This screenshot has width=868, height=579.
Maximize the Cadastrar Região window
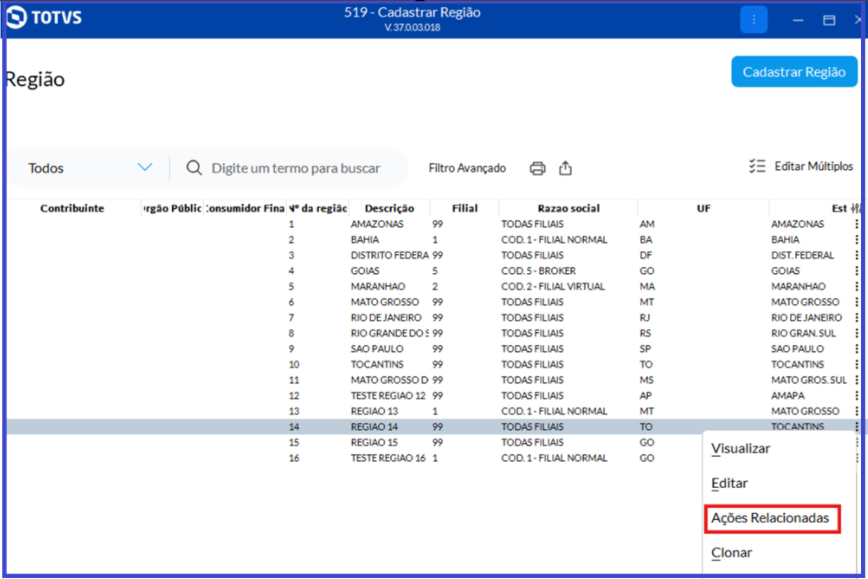[829, 20]
